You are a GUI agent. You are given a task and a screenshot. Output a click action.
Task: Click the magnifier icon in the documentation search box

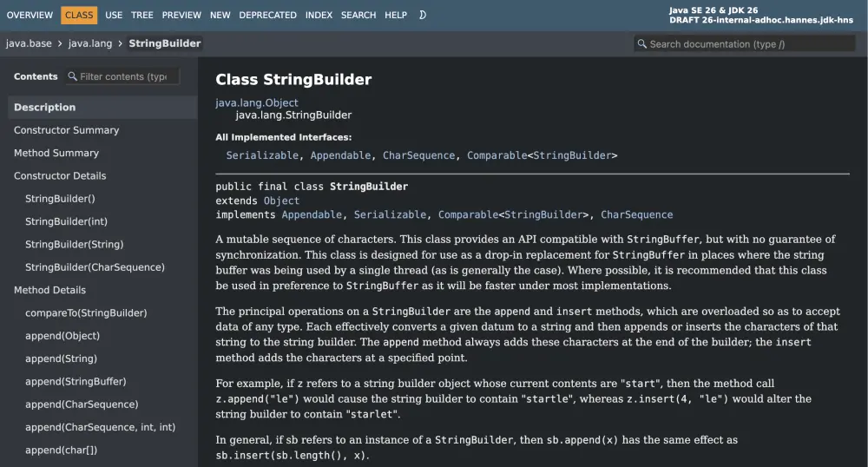[641, 43]
